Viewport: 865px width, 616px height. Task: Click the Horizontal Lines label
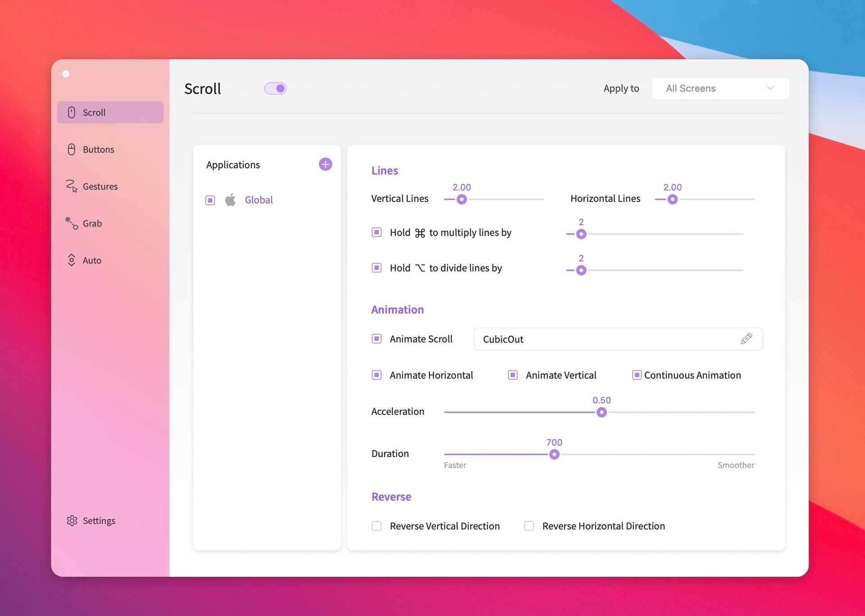605,199
